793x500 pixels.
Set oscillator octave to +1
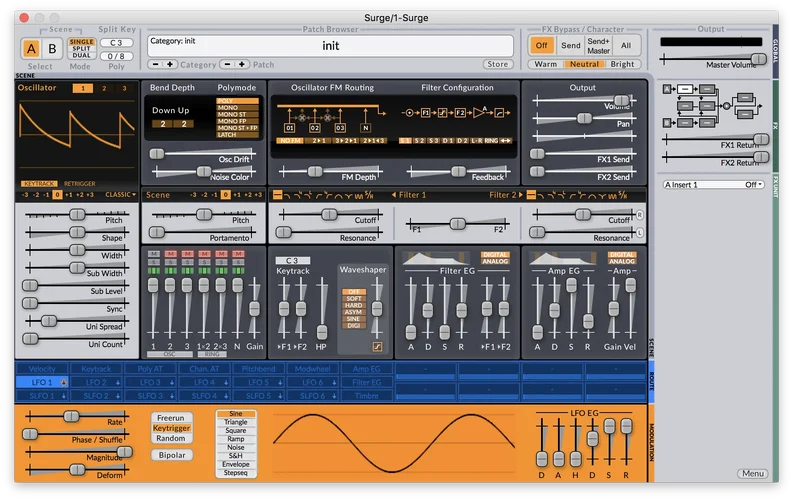[x=68, y=195]
